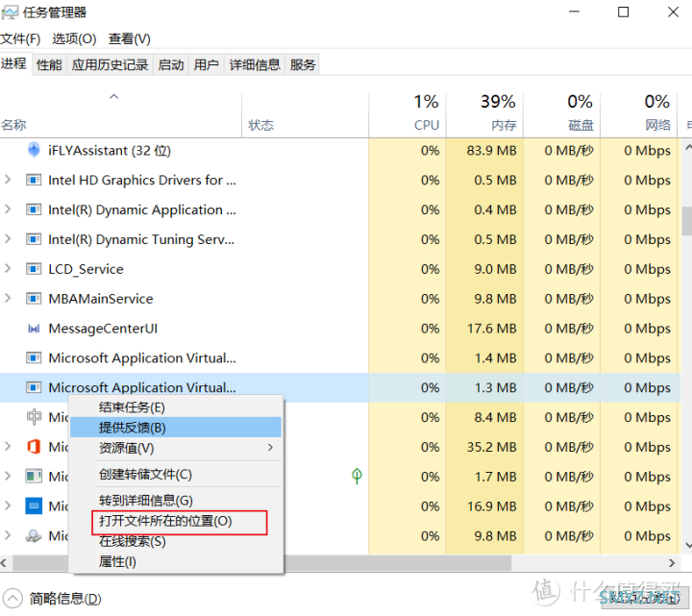The height and width of the screenshot is (616, 692).
Task: Click the horizontal scrollbar right arrow
Action: click(x=671, y=562)
